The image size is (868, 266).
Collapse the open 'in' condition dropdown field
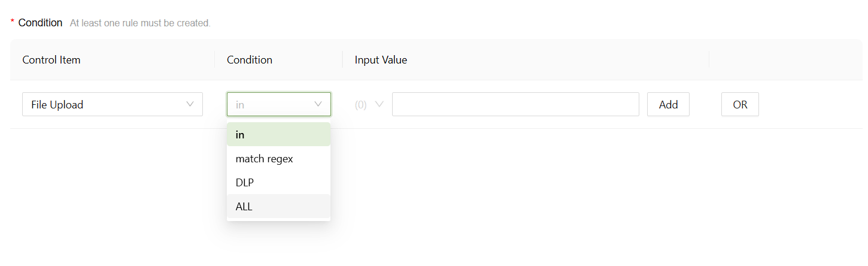tap(273, 104)
